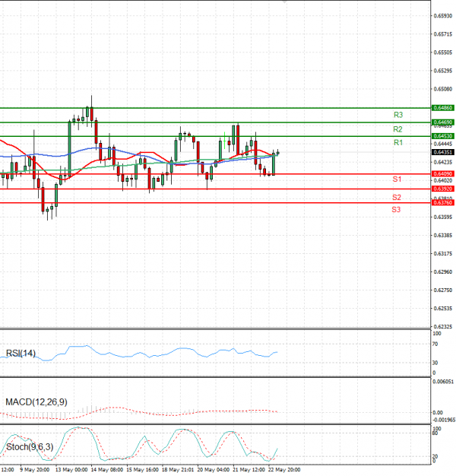The height and width of the screenshot is (476, 456).
Task: Click the RSI(14) indicator label
Action: pos(21,353)
